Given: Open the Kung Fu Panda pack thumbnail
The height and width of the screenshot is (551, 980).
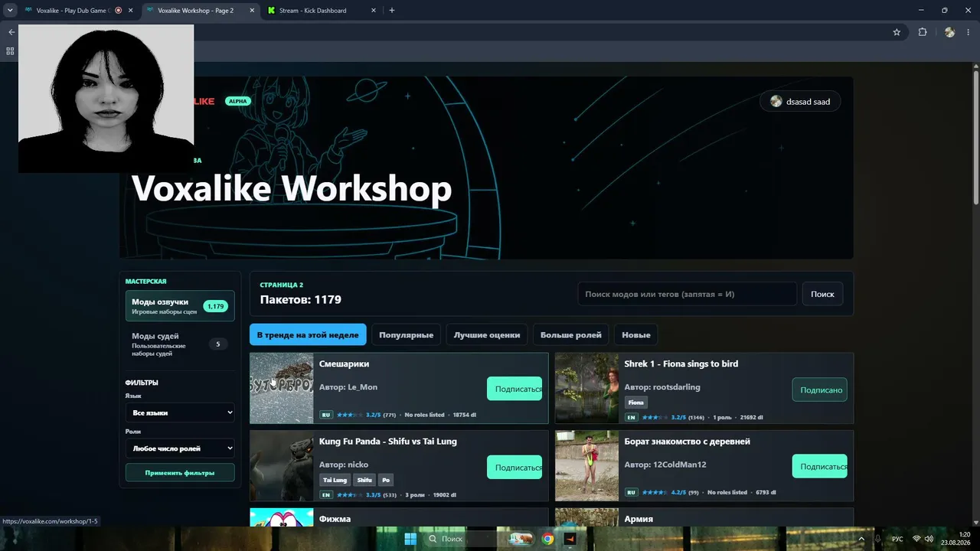Looking at the screenshot, I should coord(282,465).
